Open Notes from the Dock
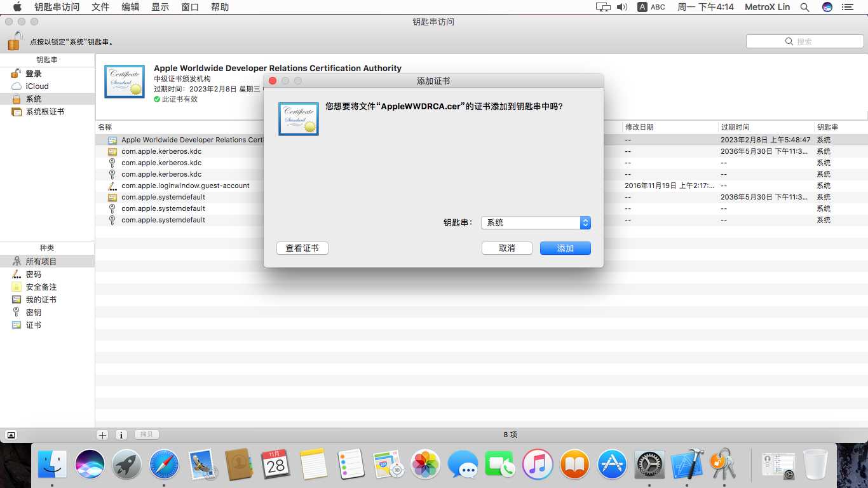The height and width of the screenshot is (488, 868). (x=313, y=464)
